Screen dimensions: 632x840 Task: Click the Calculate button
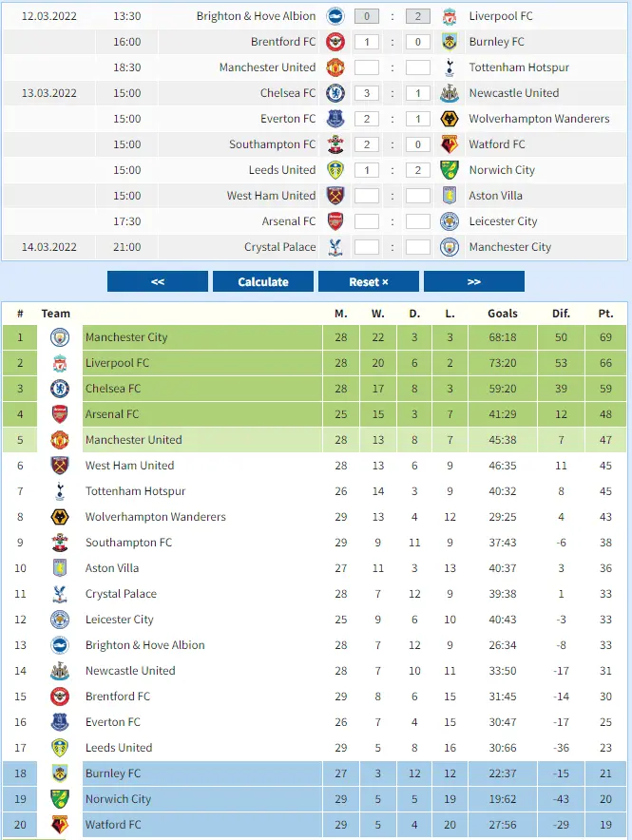point(263,281)
